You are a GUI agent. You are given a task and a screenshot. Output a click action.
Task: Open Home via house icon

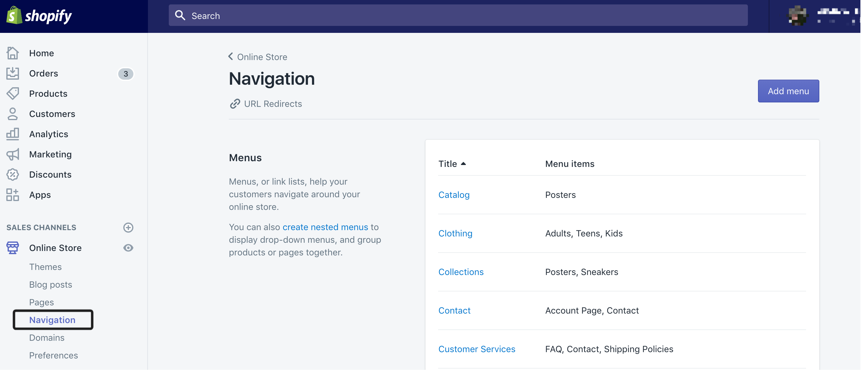(13, 53)
